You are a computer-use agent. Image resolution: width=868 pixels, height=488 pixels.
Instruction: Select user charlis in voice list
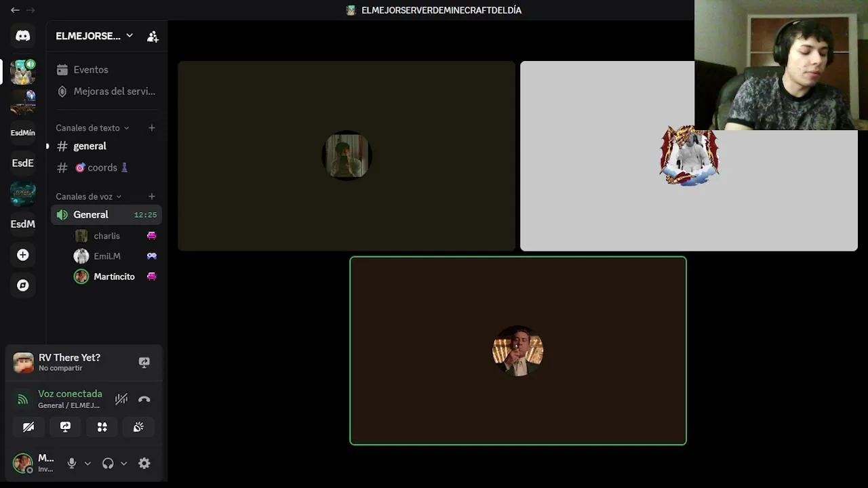[x=106, y=236]
